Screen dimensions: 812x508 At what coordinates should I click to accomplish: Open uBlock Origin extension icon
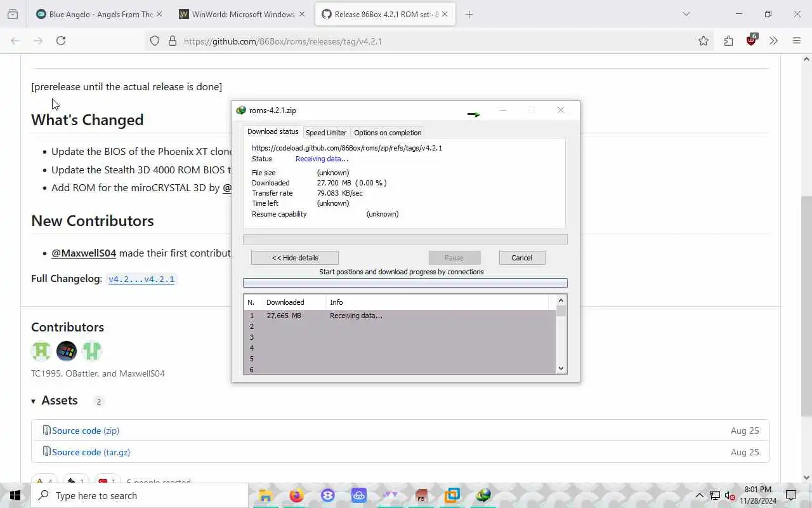751,41
